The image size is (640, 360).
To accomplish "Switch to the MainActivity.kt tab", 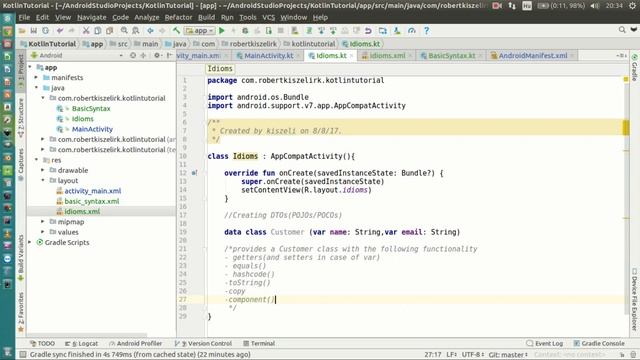I will tap(268, 56).
